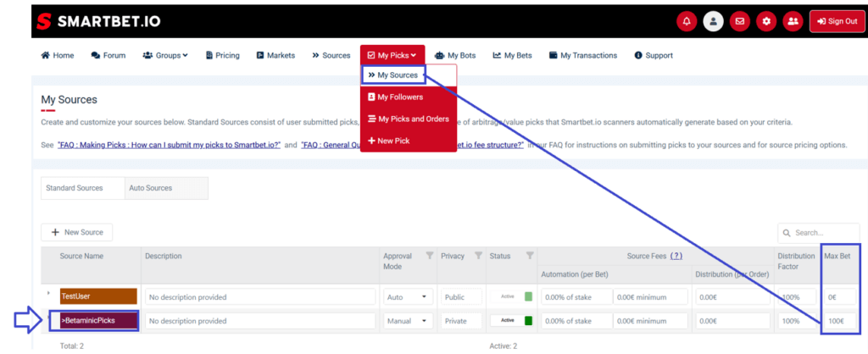Edit >BetaminicPicks 0.00% of stake field

click(x=576, y=321)
